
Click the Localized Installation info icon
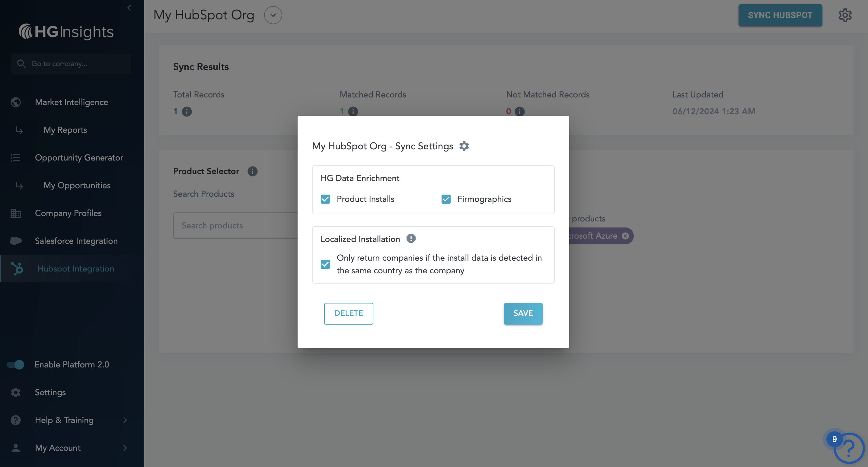pos(411,238)
